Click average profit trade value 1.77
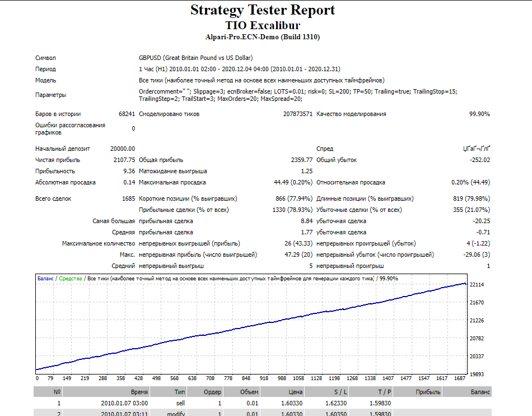 point(307,232)
